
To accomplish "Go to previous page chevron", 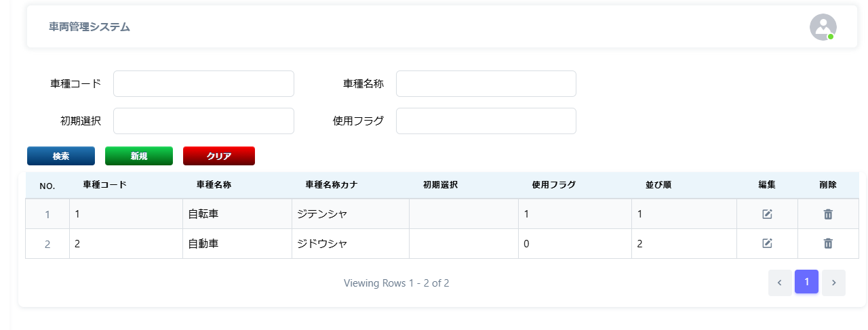I will tap(780, 283).
